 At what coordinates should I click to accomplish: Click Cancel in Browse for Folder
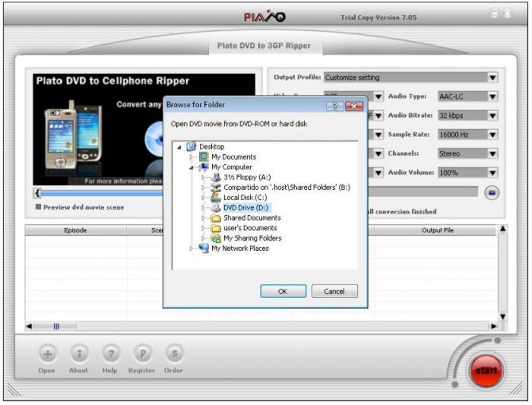click(334, 291)
